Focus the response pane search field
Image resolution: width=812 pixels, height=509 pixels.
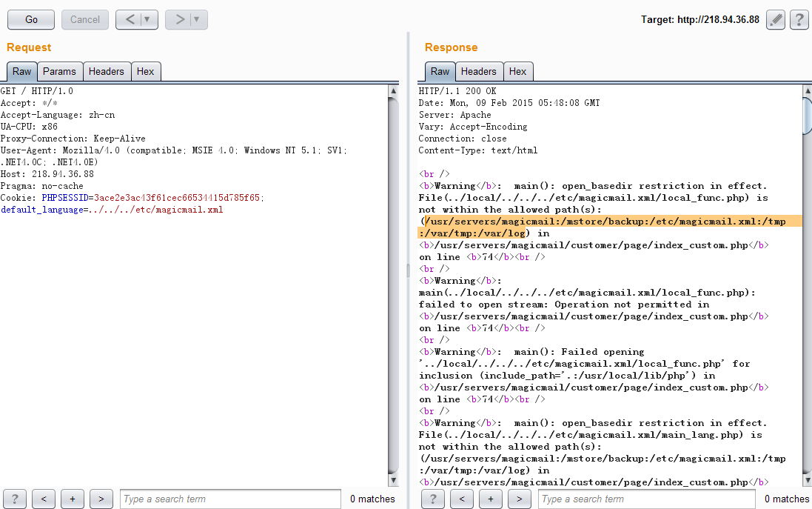coord(646,499)
